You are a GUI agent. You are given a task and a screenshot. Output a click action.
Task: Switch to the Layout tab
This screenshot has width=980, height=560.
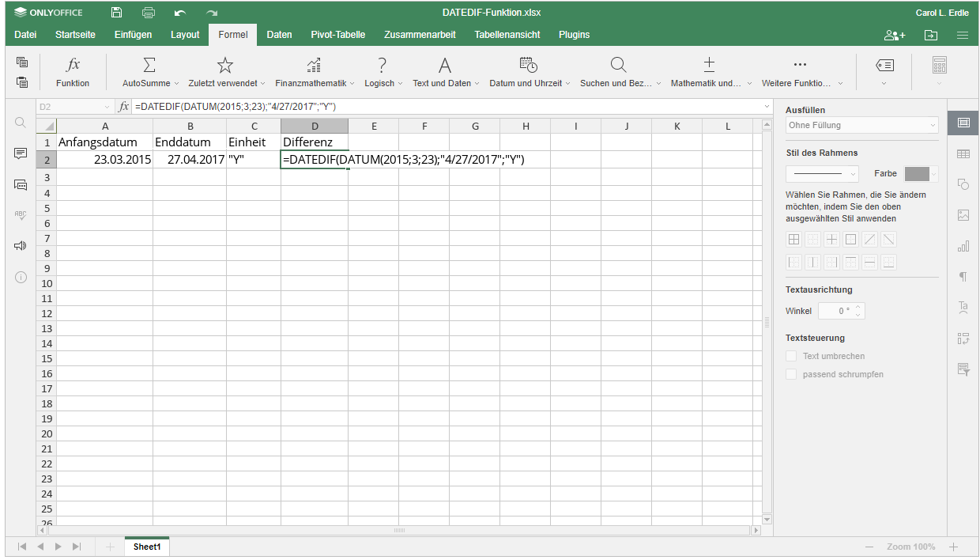coord(185,35)
